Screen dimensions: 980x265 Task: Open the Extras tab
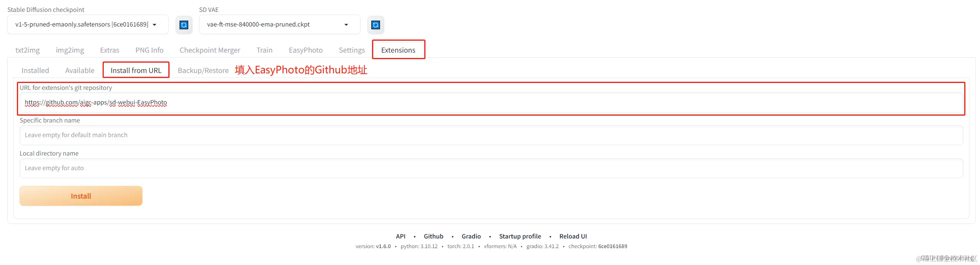pos(110,50)
